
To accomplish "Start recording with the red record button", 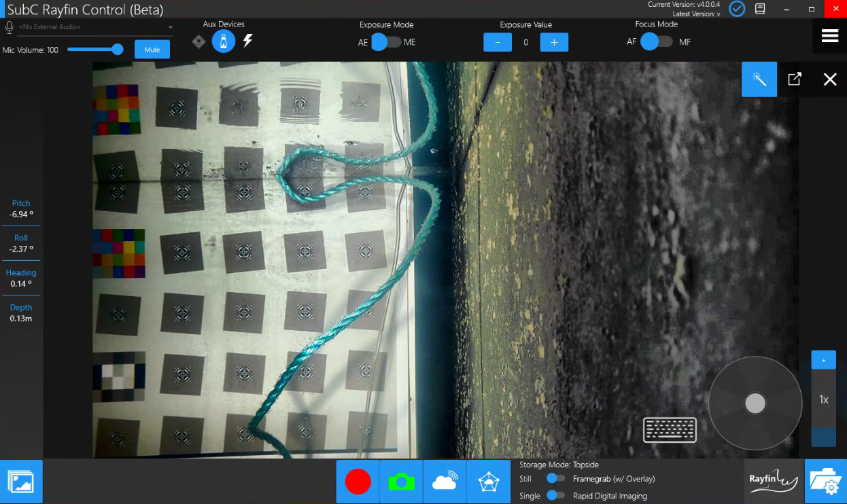I will coord(358,482).
